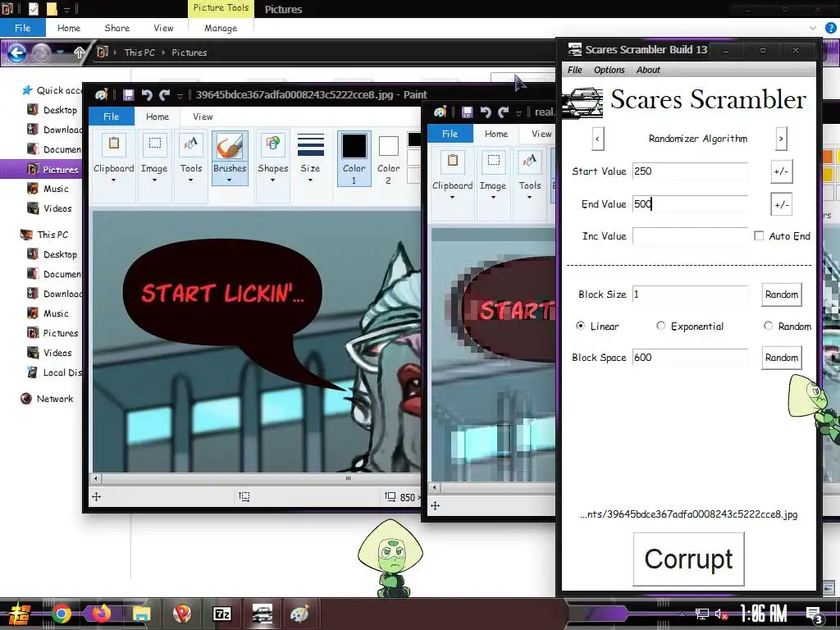This screenshot has width=840, height=630.
Task: Enable the Auto End checkbox
Action: (x=759, y=235)
